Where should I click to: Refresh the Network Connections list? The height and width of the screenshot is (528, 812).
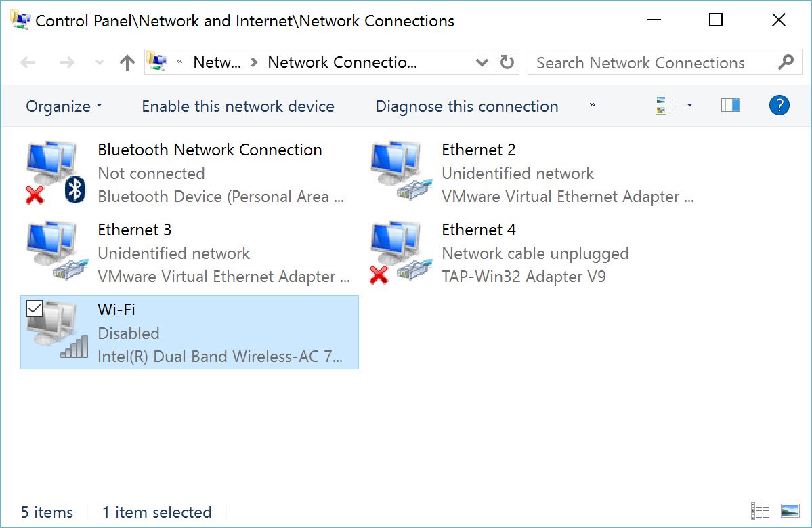click(x=507, y=63)
